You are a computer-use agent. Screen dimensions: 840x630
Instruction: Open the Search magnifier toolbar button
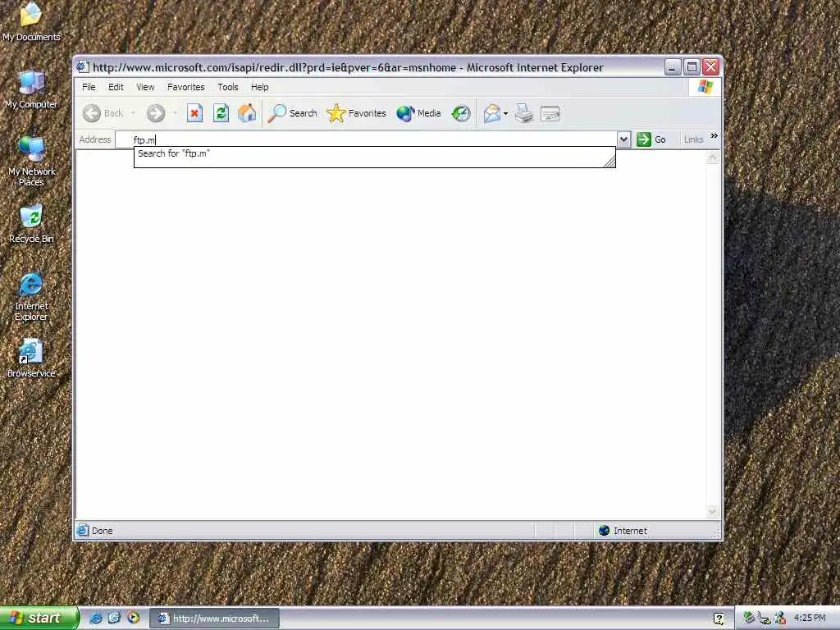coord(293,113)
